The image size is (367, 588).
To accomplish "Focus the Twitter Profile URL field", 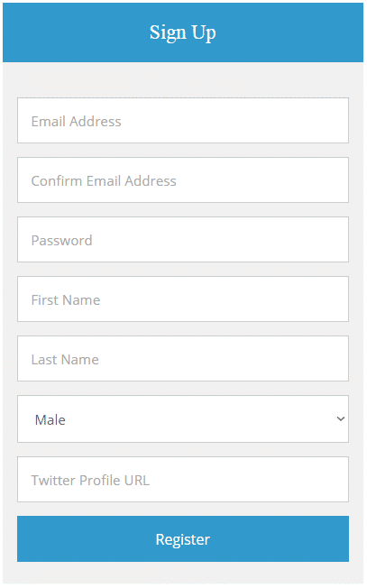I will pos(183,480).
